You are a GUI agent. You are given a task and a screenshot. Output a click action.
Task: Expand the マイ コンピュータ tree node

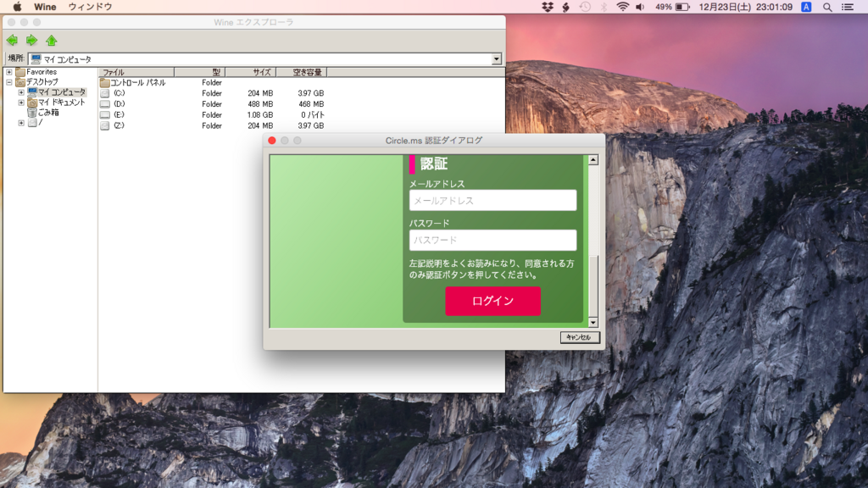pos(21,92)
